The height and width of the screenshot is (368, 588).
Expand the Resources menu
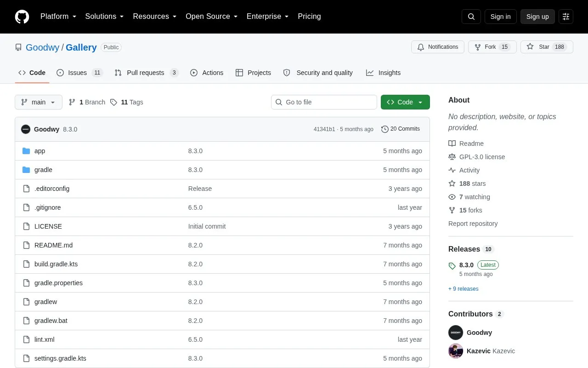click(x=155, y=17)
